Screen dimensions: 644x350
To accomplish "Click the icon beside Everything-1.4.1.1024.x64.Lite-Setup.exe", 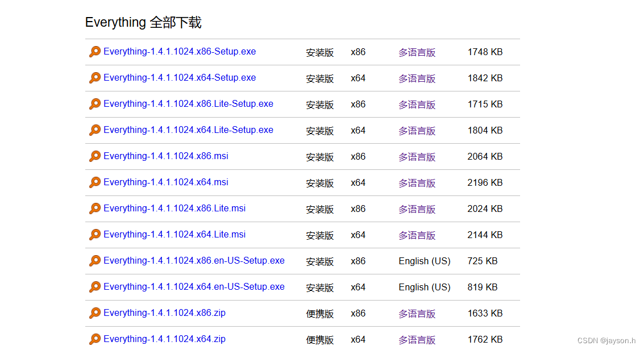I will pyautogui.click(x=95, y=130).
